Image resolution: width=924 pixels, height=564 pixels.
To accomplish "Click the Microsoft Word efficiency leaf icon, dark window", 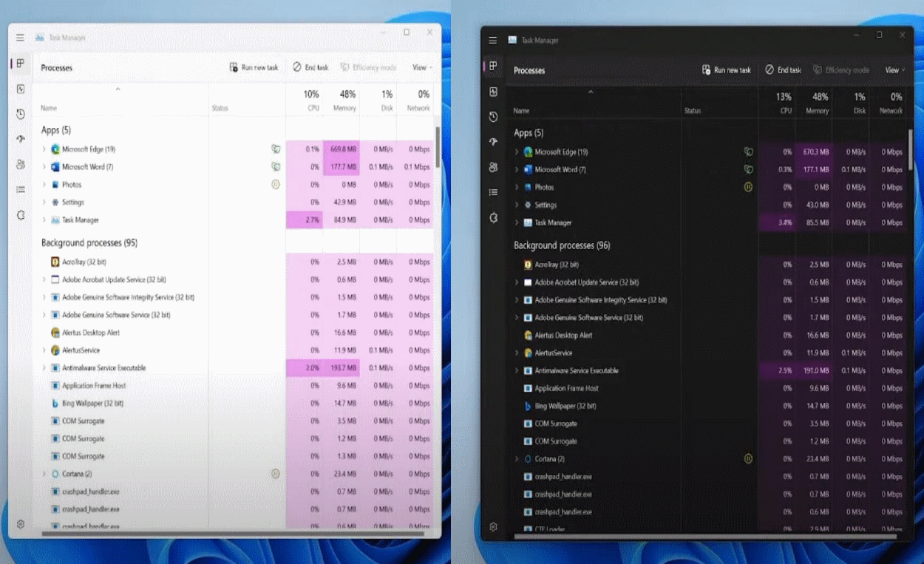I will pyautogui.click(x=748, y=169).
